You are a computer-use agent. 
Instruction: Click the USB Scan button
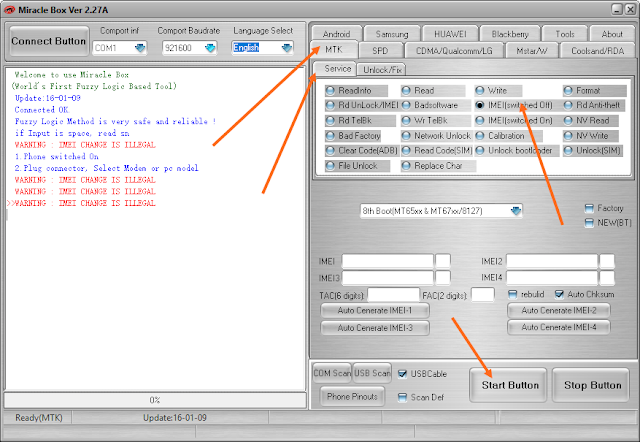point(372,373)
